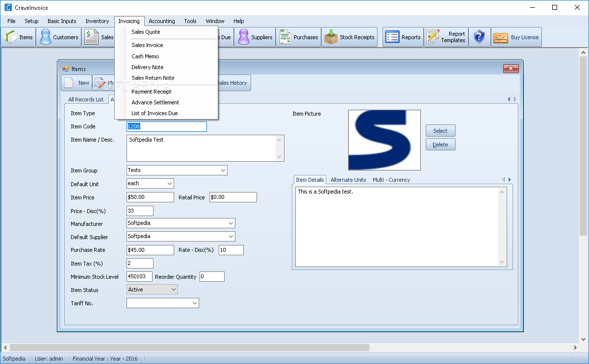Open the Suppliers toolbar icon

click(244, 37)
